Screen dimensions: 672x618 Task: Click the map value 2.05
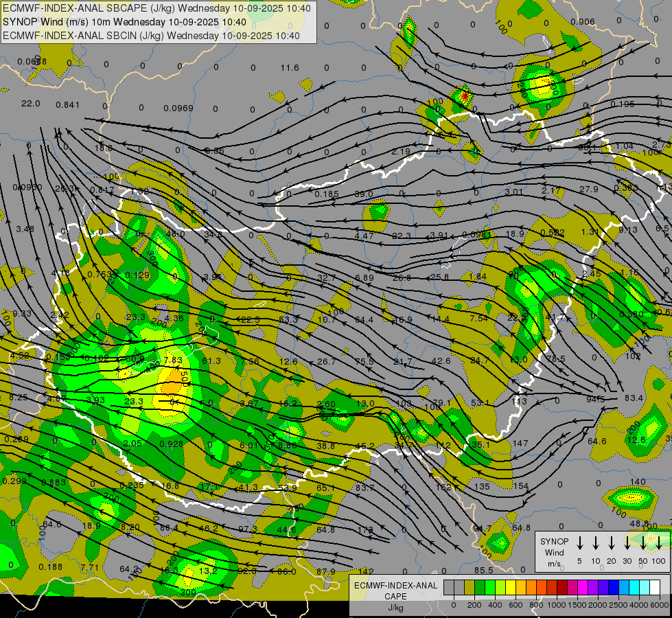132,443
